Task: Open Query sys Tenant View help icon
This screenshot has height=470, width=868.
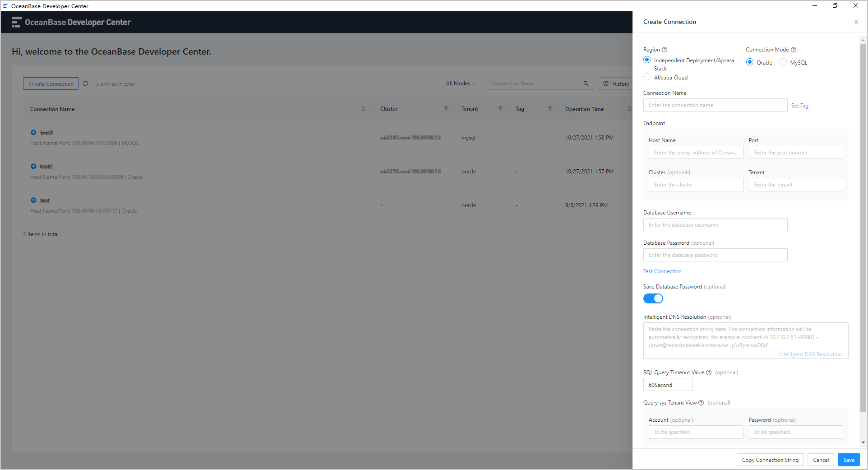Action: [701, 403]
